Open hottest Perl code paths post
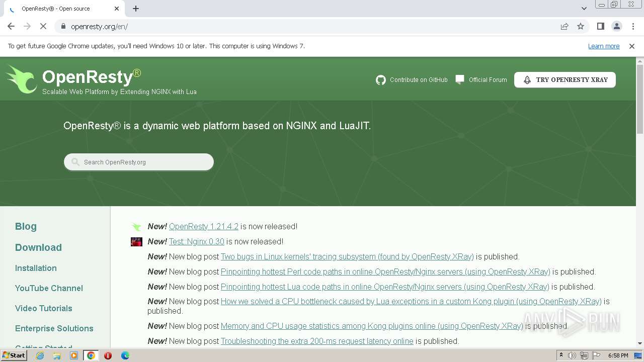 click(x=385, y=272)
